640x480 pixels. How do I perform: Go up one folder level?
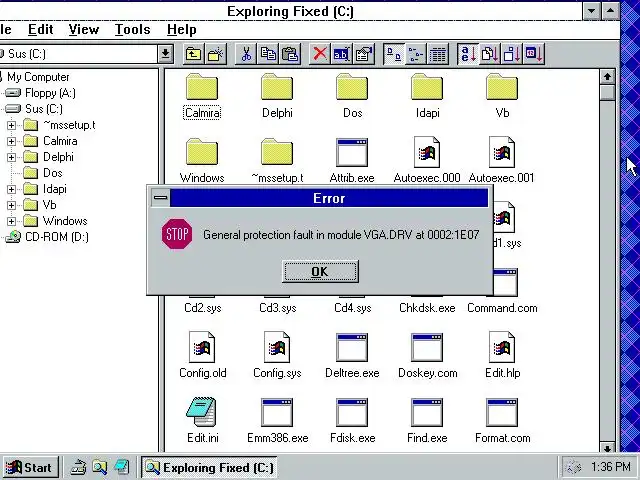(193, 54)
